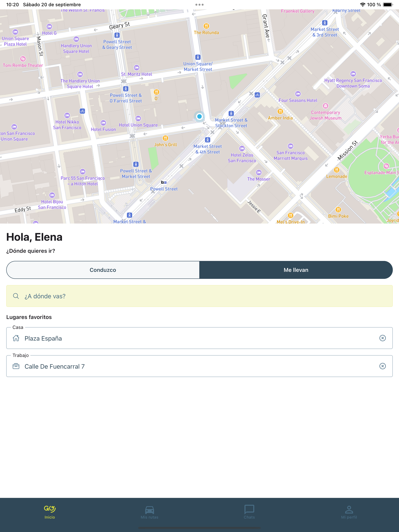Viewport: 399px width, 532px height.
Task: Tap the current location blue dot
Action: pos(199,116)
